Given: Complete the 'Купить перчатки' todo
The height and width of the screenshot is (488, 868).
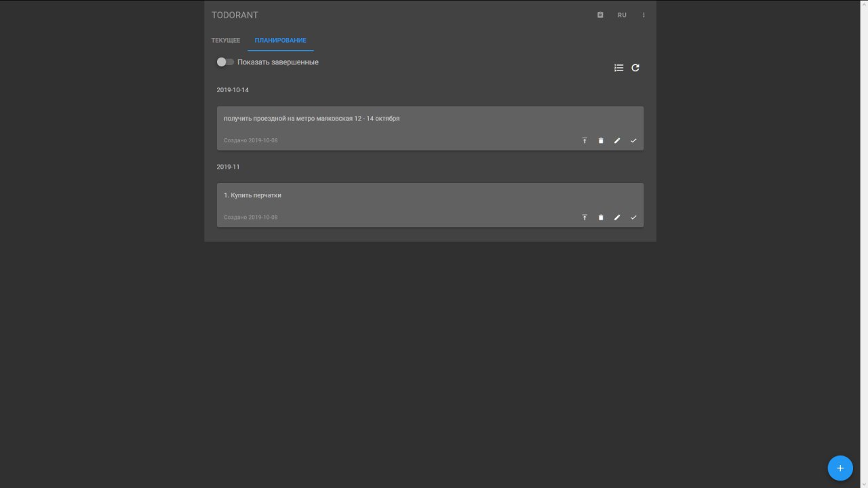Looking at the screenshot, I should click(x=633, y=217).
